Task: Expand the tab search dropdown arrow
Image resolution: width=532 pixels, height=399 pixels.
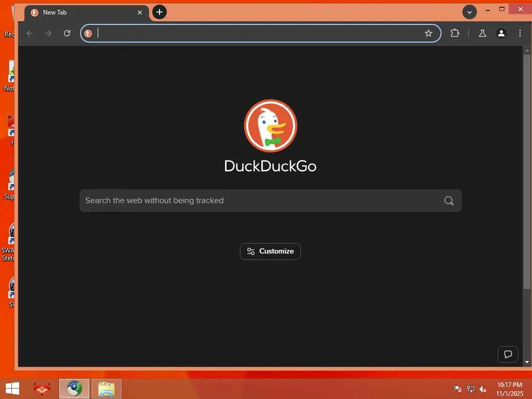Action: pos(470,12)
